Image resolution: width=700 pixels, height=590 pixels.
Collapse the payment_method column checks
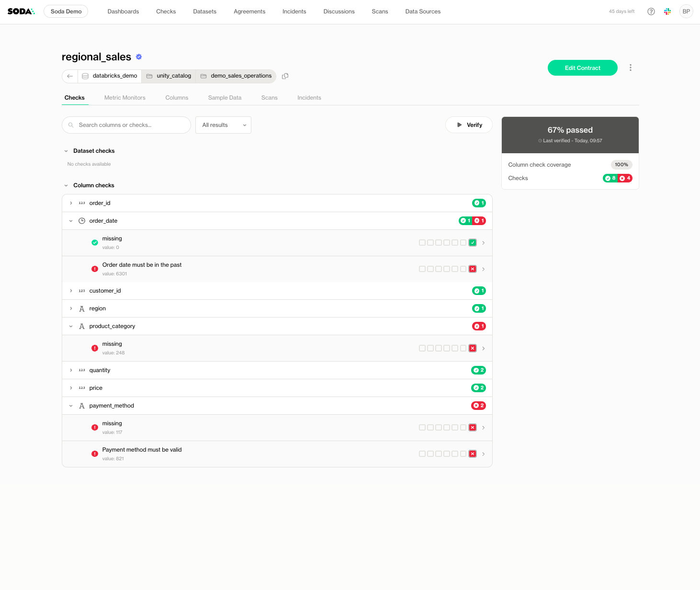coord(71,406)
